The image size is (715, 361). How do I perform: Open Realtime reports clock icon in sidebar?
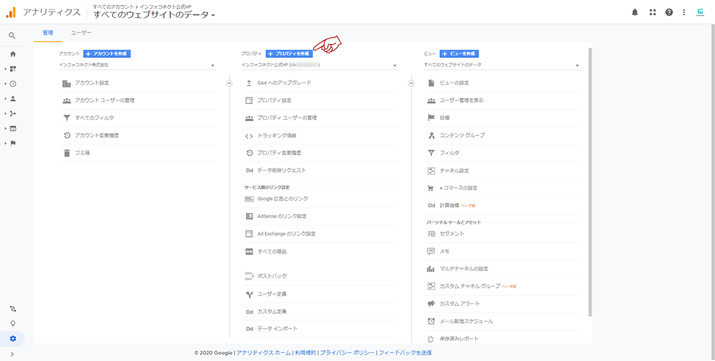click(13, 84)
